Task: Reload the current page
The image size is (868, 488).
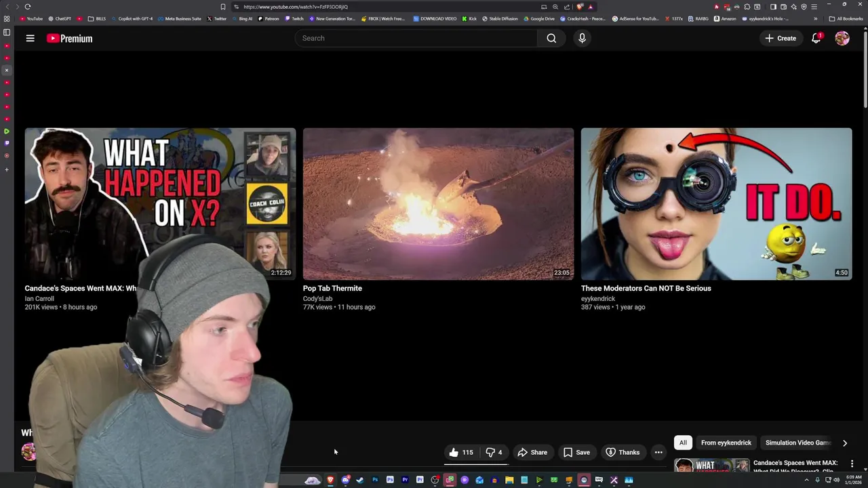Action: (27, 7)
